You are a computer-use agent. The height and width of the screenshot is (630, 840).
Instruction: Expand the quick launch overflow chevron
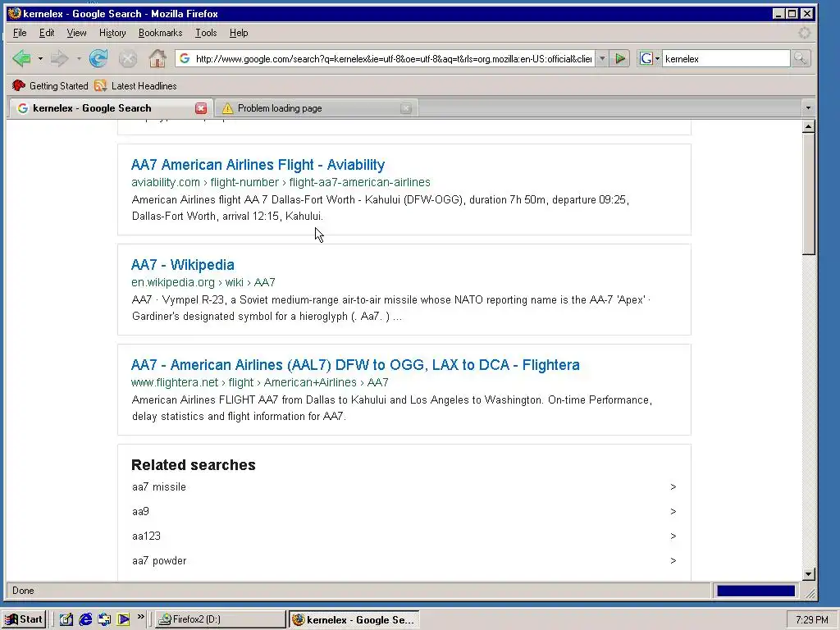pyautogui.click(x=141, y=617)
